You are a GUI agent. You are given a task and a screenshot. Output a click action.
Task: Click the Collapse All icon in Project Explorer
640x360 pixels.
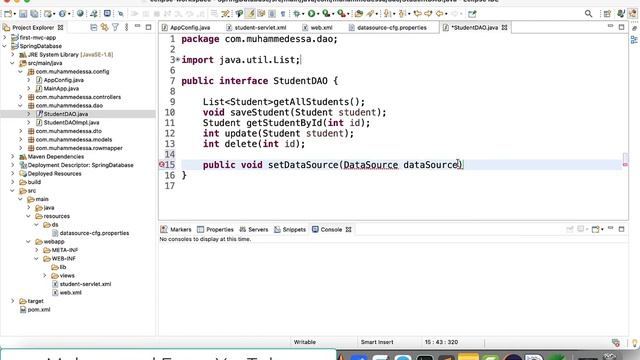pyautogui.click(x=93, y=27)
